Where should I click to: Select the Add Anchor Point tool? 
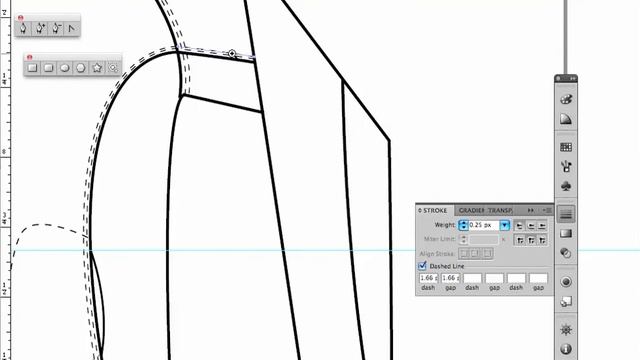(x=40, y=29)
